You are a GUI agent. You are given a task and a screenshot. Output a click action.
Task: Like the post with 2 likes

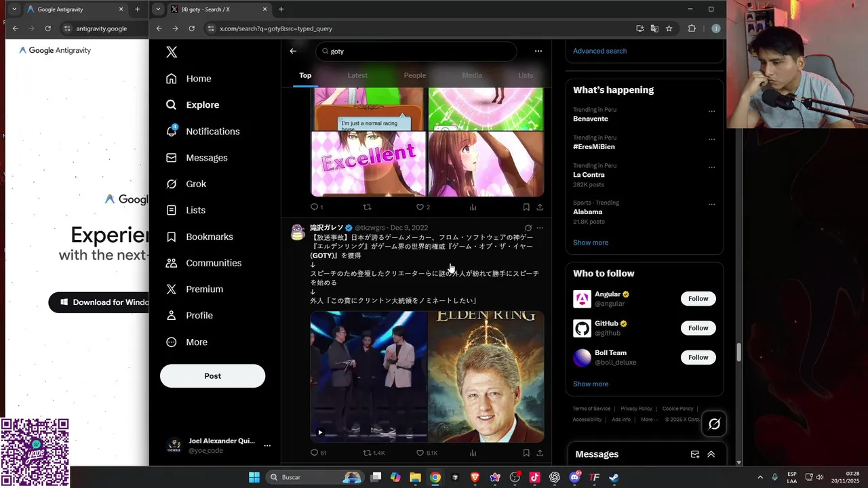click(x=423, y=207)
